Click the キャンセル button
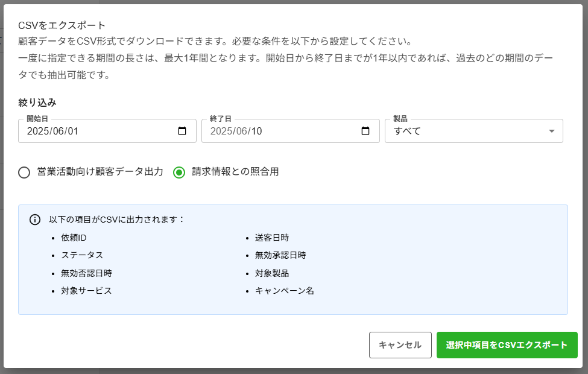This screenshot has height=374, width=588. point(400,345)
